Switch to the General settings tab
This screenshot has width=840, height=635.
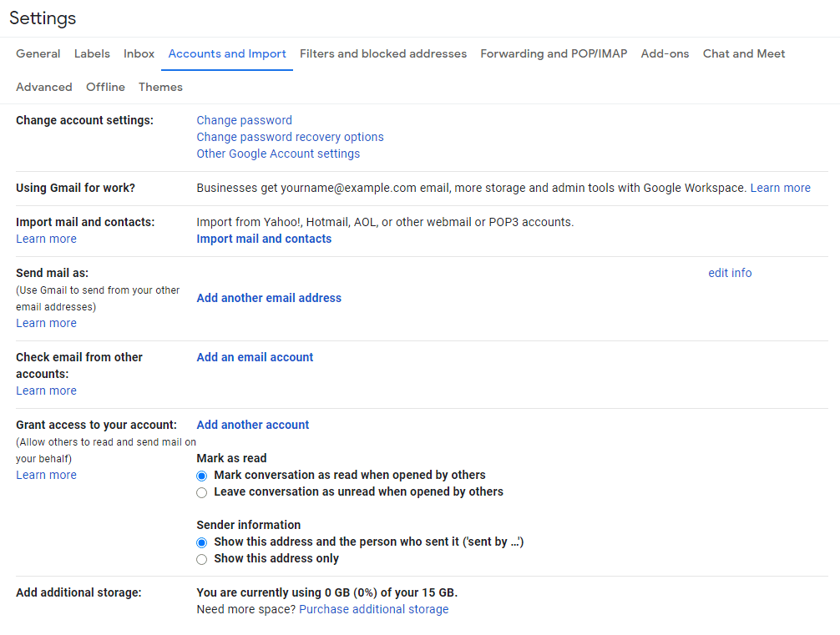tap(38, 53)
